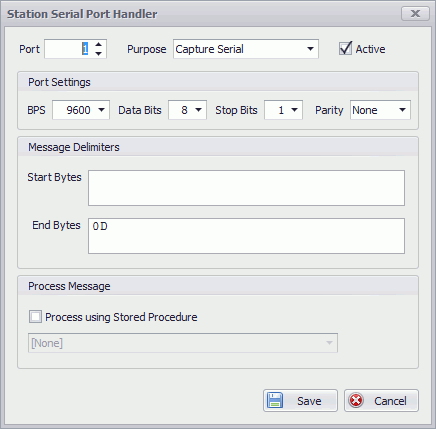436x429 pixels.
Task: Enable Process using Stored Procedure checkbox
Action: [35, 317]
